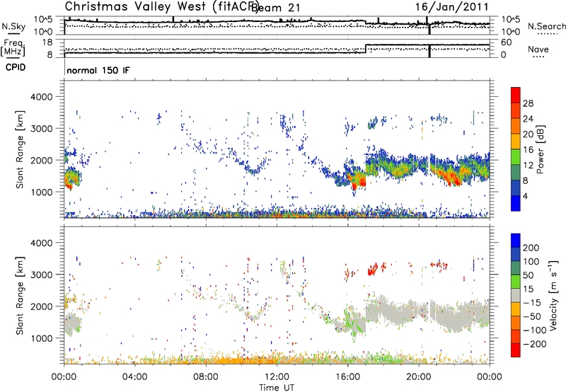Click the 'Beam 21' label
566x392 pixels.
275,8
